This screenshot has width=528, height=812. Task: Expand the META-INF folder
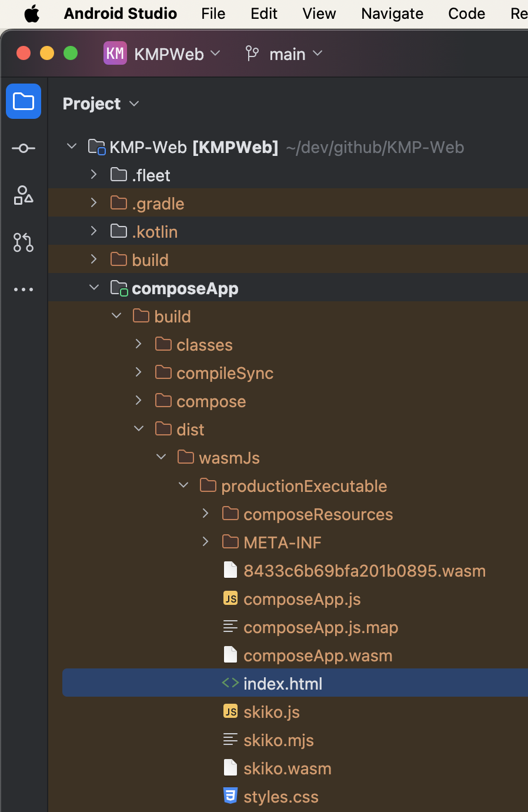point(205,541)
